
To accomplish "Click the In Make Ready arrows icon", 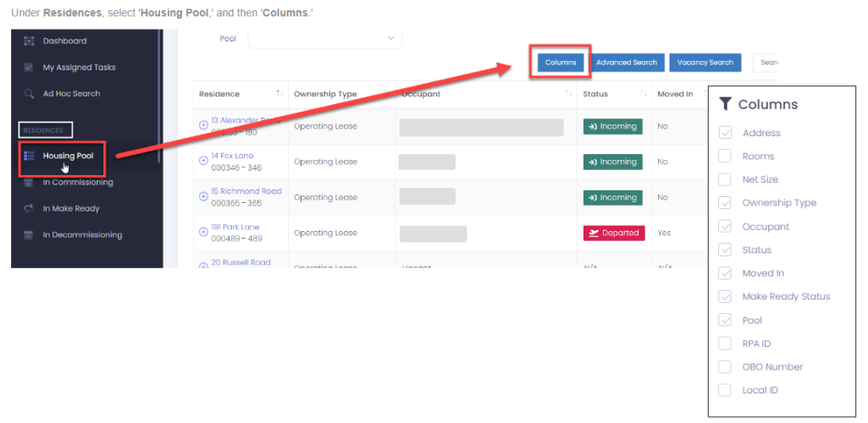I will [x=29, y=208].
